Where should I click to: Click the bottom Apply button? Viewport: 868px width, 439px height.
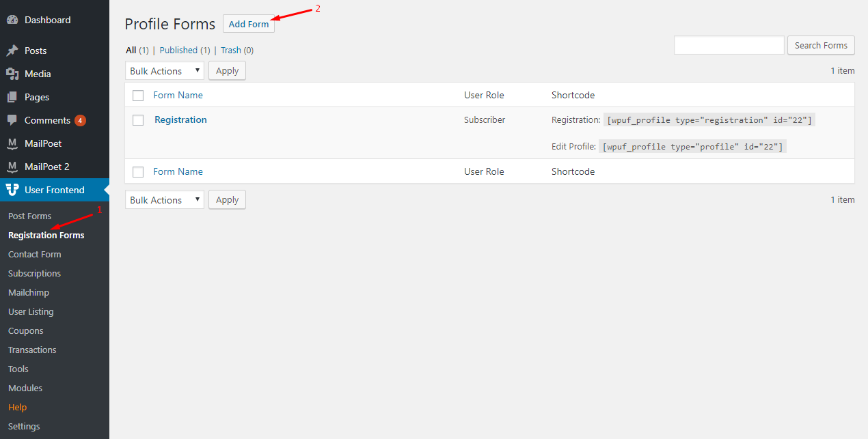[227, 200]
